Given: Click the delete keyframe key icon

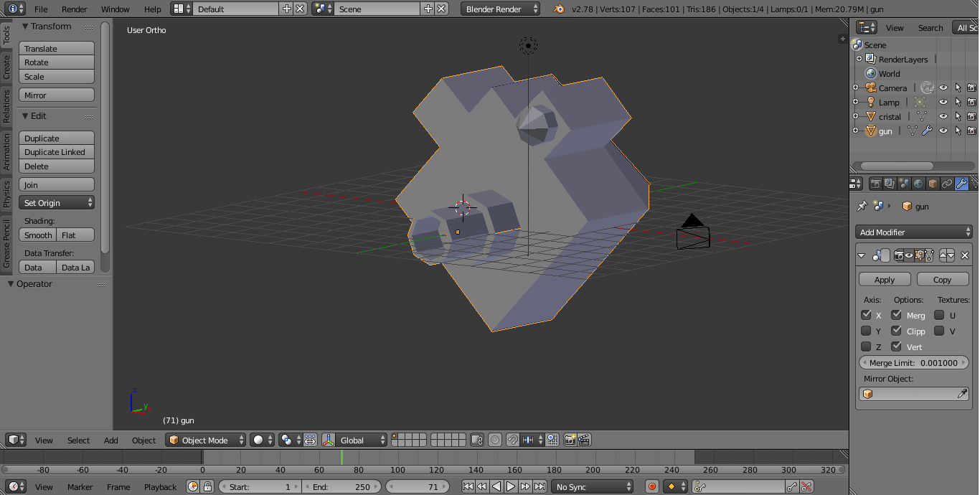Looking at the screenshot, I should point(806,486).
